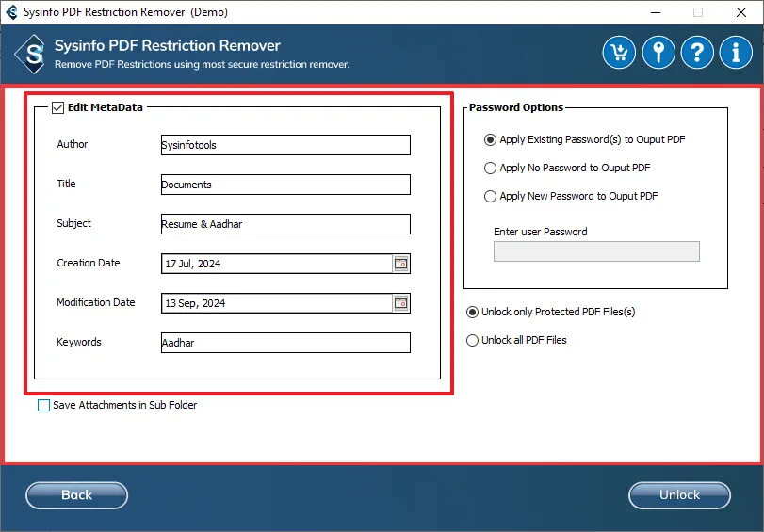Select Apply Existing Password(s) to Ouput PDF
The height and width of the screenshot is (532, 764).
click(x=490, y=139)
